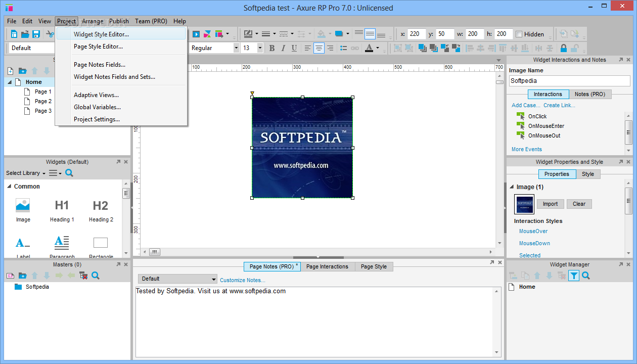Click the Create Link link
Viewport: 637px width, 364px height.
559,105
